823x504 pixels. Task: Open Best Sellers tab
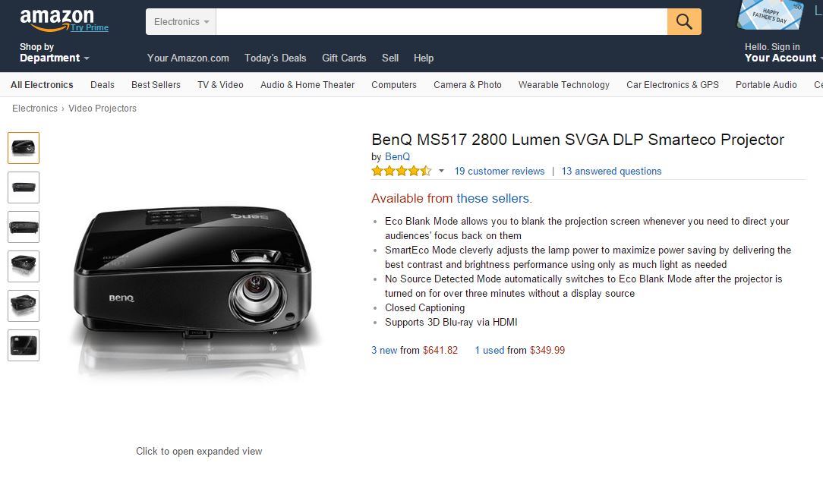(156, 84)
